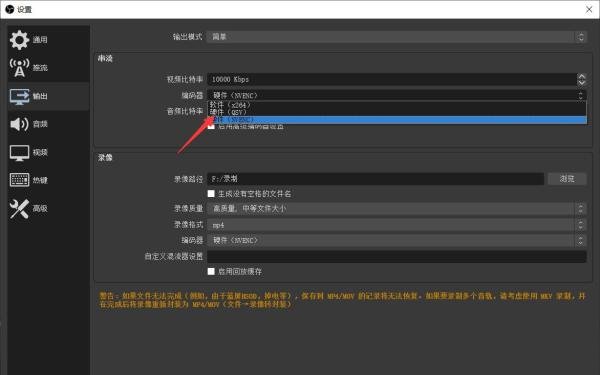Collapse the streaming 编码器 encoder dropdown
Viewport: 600px width, 375px height.
pos(397,95)
